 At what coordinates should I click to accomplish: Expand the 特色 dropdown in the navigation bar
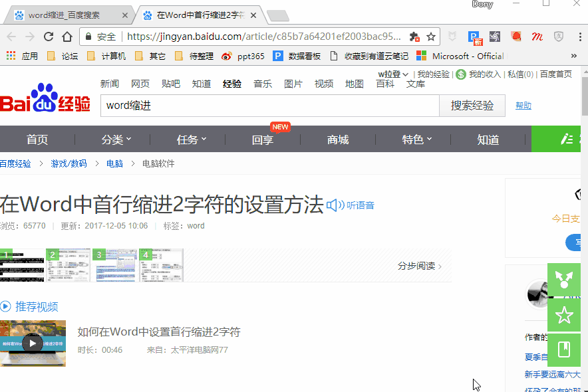click(416, 140)
